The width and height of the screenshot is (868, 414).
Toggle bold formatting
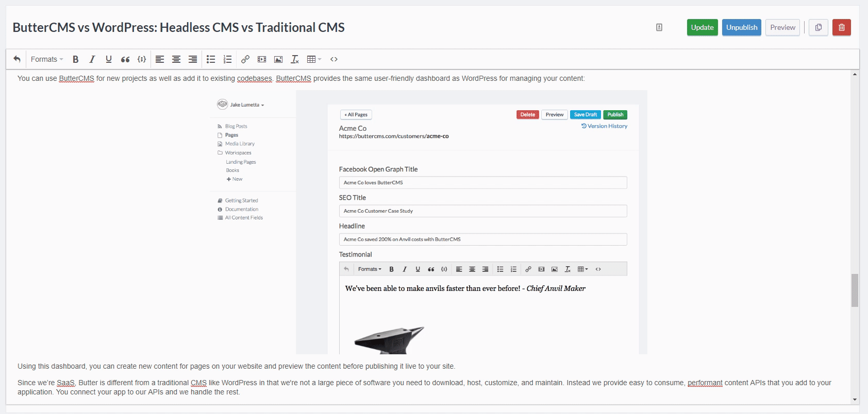[76, 59]
